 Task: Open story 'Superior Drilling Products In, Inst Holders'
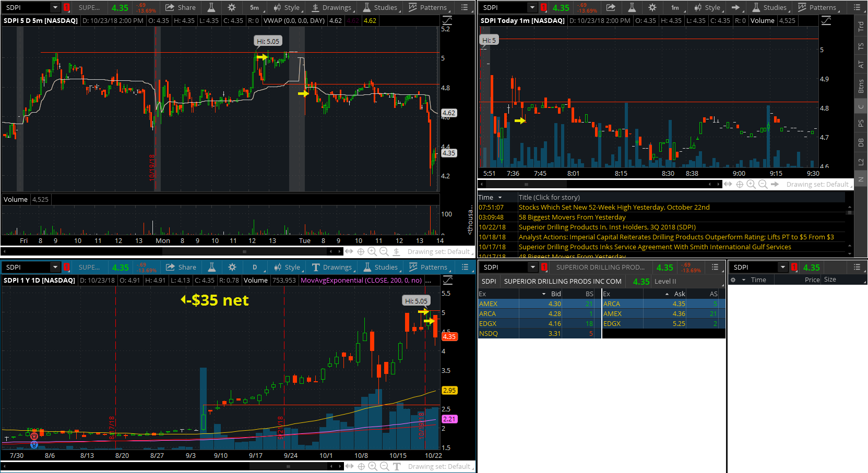coord(607,227)
